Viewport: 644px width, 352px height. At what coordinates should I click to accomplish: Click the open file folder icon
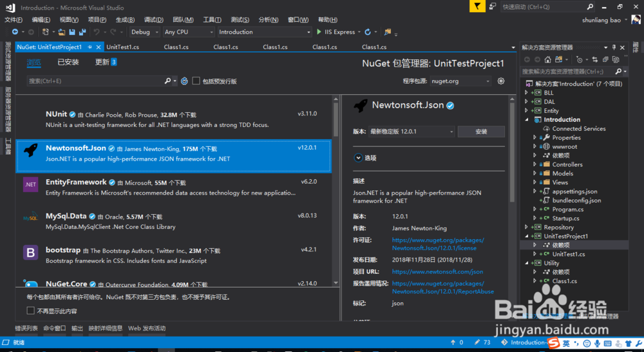click(62, 32)
